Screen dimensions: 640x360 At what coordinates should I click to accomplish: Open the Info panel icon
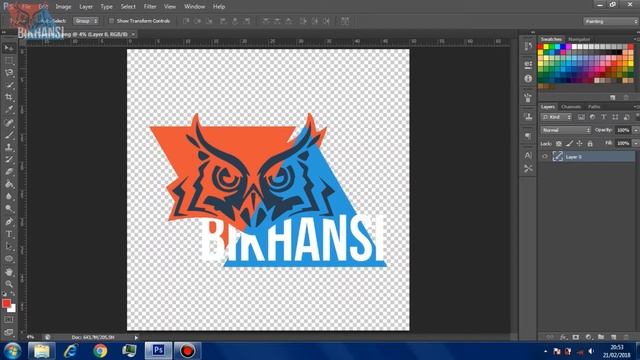point(528,78)
